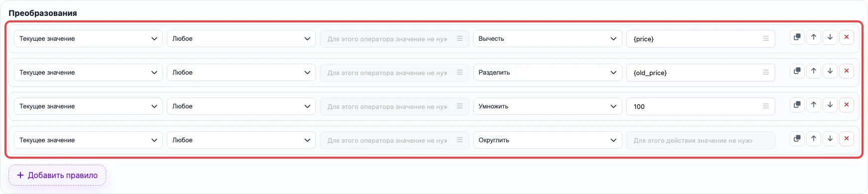Viewport: 868px width, 194px height.
Task: Move the Разделить rule up
Action: click(x=814, y=71)
